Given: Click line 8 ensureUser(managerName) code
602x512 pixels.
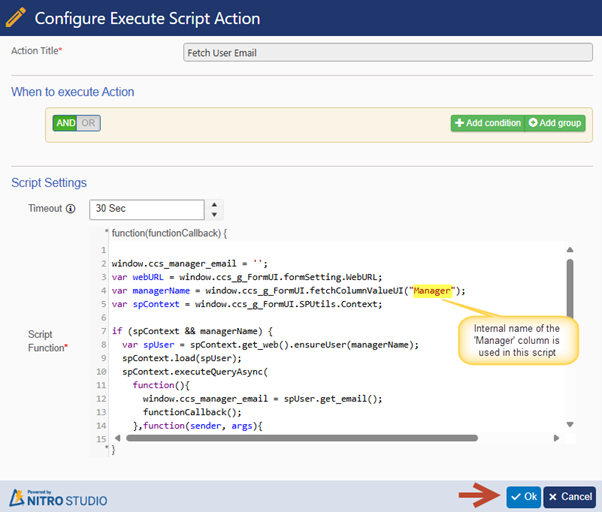Looking at the screenshot, I should coord(270,345).
